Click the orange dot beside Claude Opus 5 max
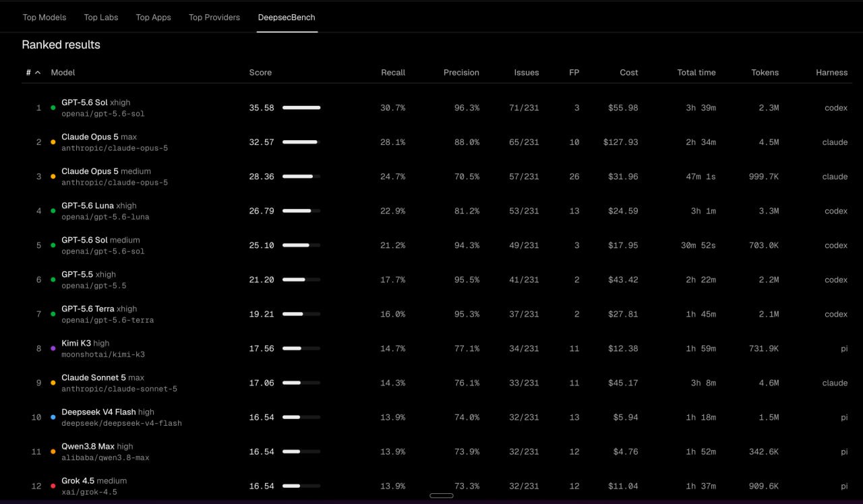Screen dimensions: 863x504 (x=53, y=142)
